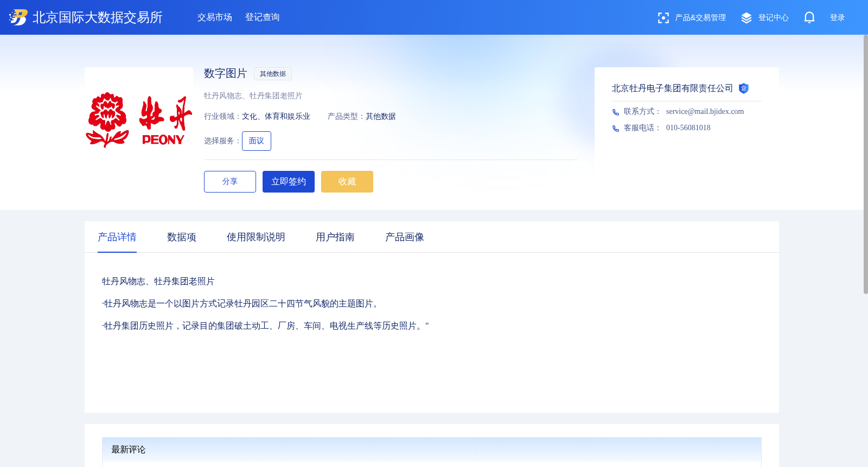Click the phone number 010-56081018
This screenshot has width=868, height=467.
[688, 128]
